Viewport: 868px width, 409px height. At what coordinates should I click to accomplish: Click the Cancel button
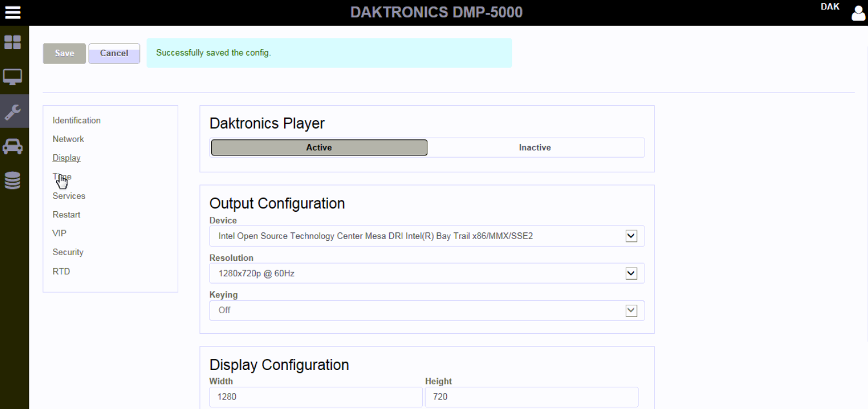click(114, 53)
